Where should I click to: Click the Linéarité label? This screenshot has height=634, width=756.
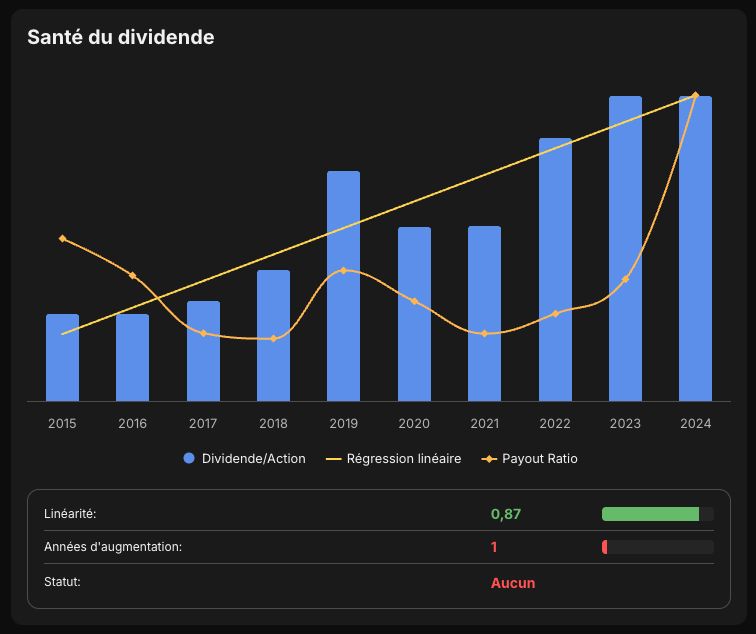[70, 514]
